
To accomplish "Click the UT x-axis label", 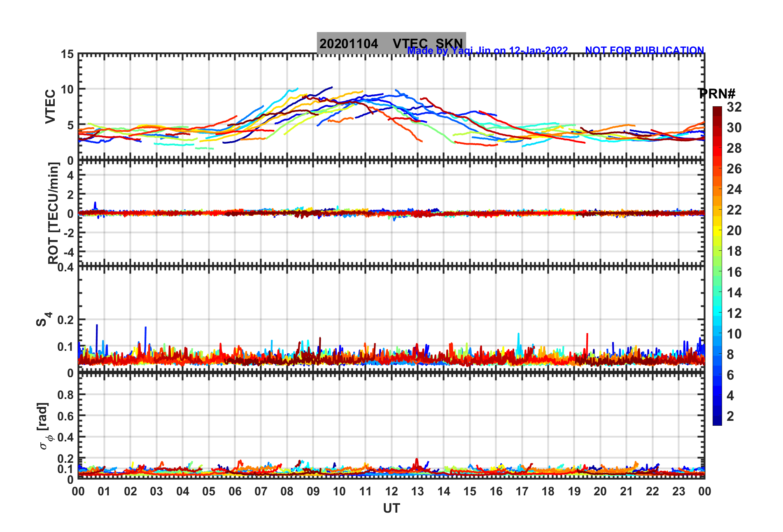I will pos(391,509).
